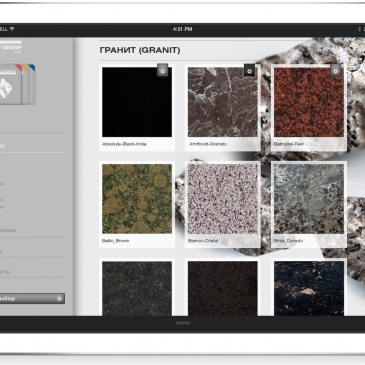
Task: Tap the sidebar selection button ending in 'ыбор'
Action: [x=32, y=299]
